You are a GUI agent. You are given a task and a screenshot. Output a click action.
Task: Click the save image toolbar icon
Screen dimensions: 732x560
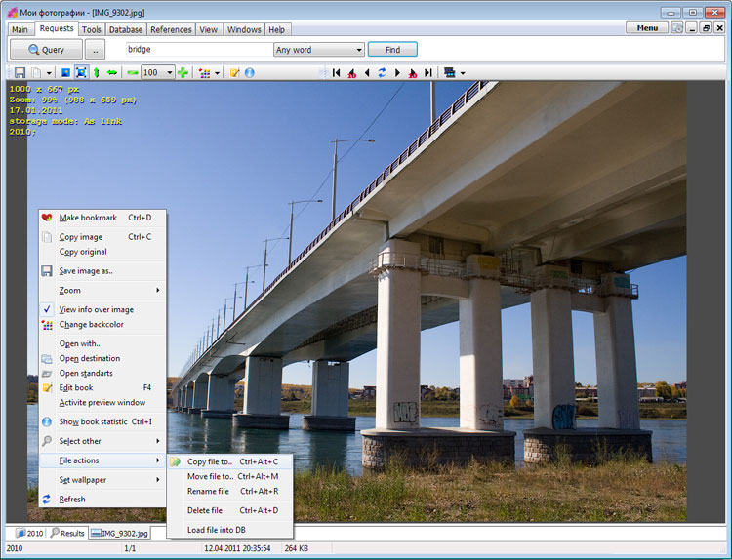click(x=20, y=73)
